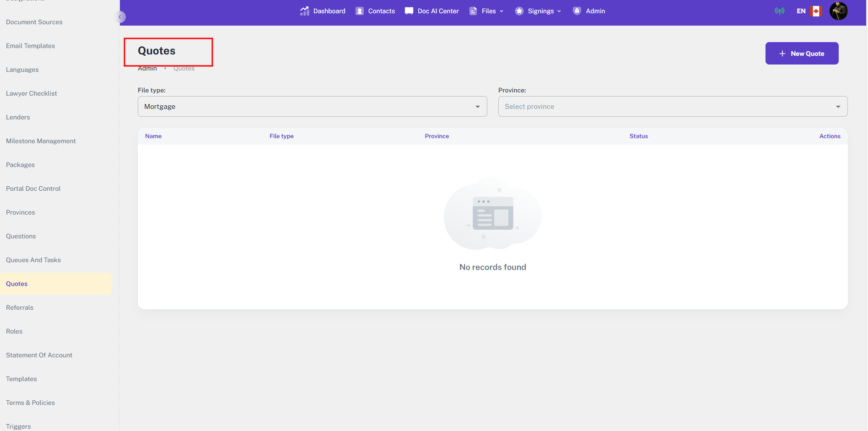Open Roles in sidebar
This screenshot has width=868, height=431.
tap(14, 331)
